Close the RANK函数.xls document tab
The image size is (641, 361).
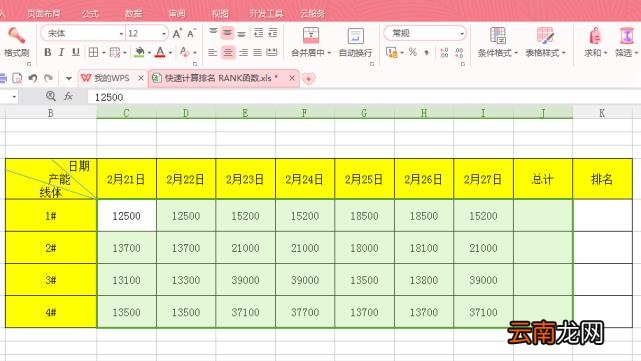[x=292, y=78]
